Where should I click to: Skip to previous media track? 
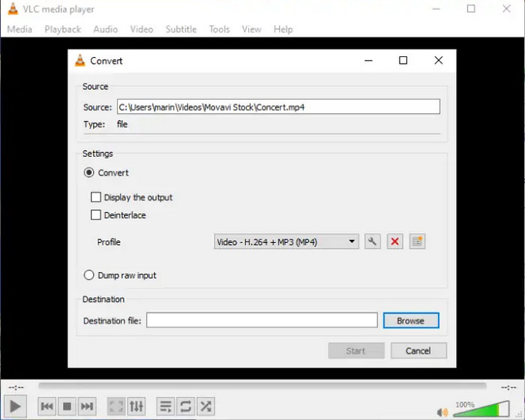pyautogui.click(x=46, y=406)
